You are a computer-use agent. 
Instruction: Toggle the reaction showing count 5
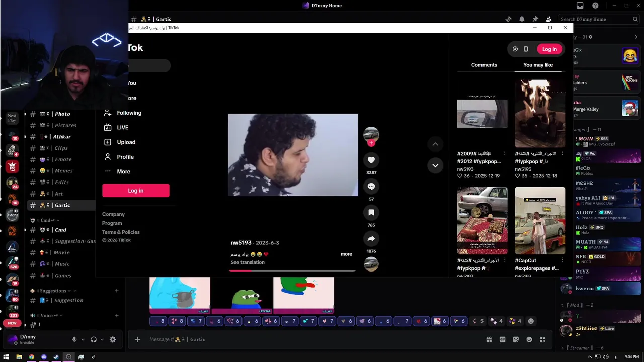477,321
